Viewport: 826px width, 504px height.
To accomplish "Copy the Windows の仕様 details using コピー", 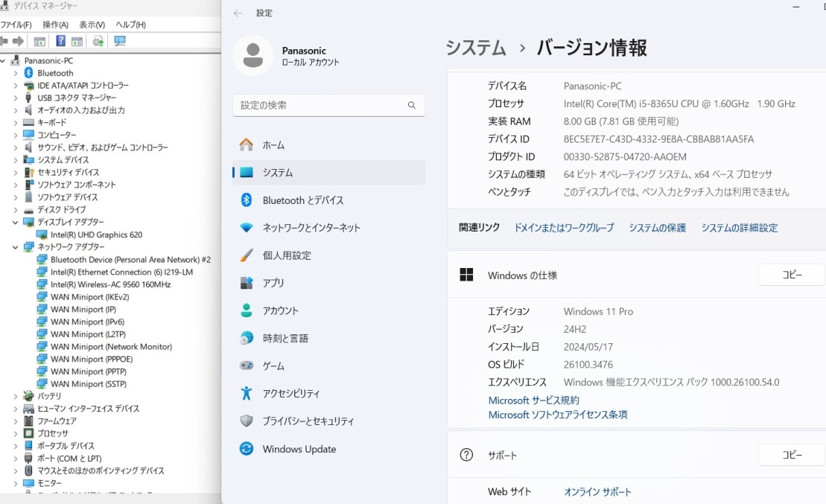I will click(x=791, y=274).
